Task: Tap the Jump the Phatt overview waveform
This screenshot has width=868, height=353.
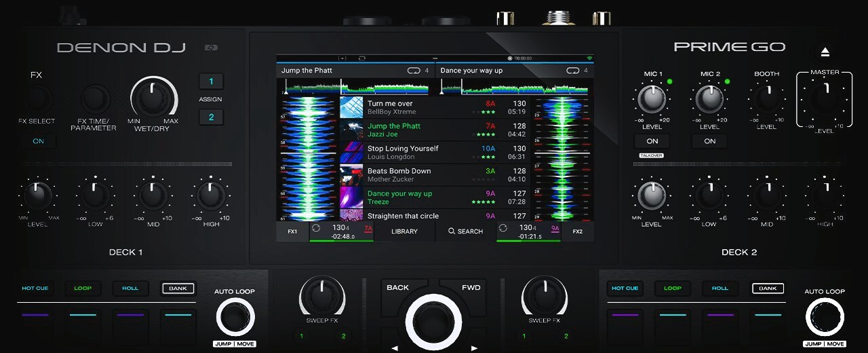Action: click(x=356, y=87)
